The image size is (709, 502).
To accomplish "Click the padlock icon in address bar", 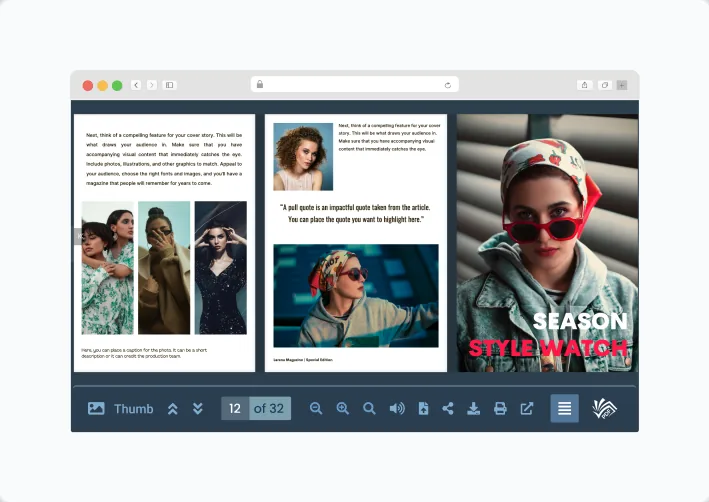I will coord(260,84).
